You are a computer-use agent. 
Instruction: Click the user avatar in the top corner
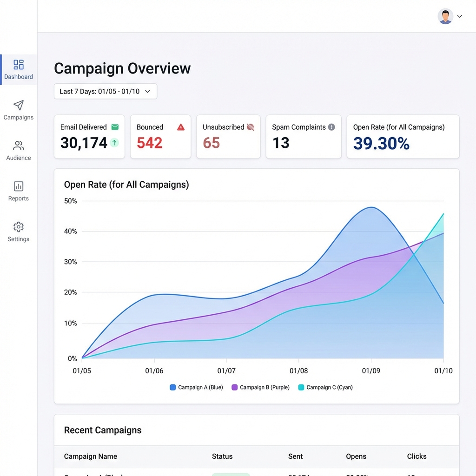pyautogui.click(x=445, y=16)
